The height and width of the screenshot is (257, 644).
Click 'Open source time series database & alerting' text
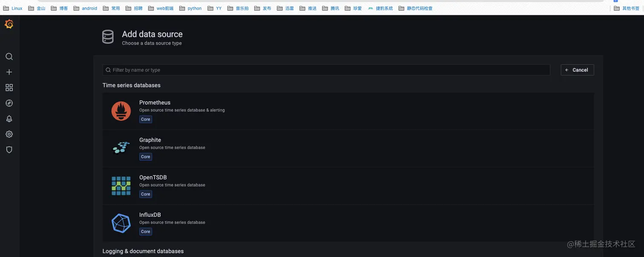[182, 110]
